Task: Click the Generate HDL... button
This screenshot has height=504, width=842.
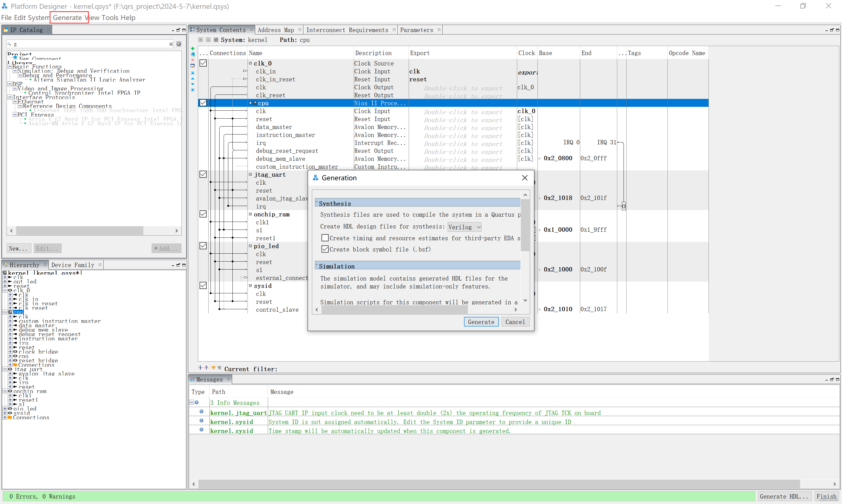Action: pos(784,496)
